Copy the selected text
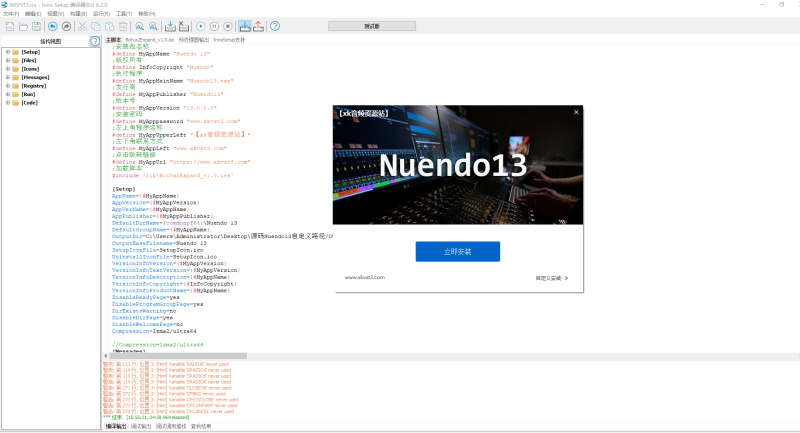 tap(96, 27)
